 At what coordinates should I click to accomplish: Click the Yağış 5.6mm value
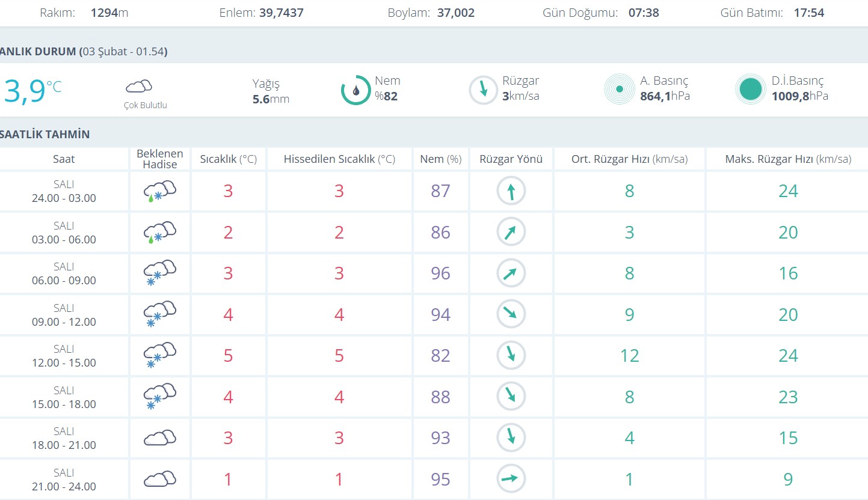coord(271,99)
